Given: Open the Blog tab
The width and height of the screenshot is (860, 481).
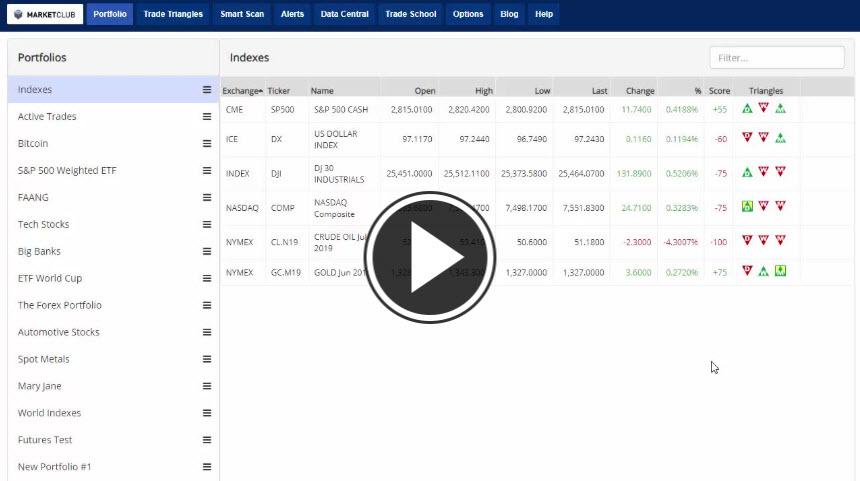Looking at the screenshot, I should tap(509, 14).
